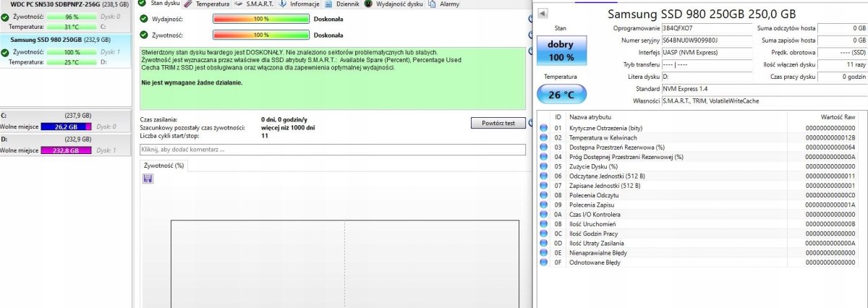Click blue orb beside Polecenia Zapisu
This screenshot has height=308, width=868.
click(x=544, y=205)
